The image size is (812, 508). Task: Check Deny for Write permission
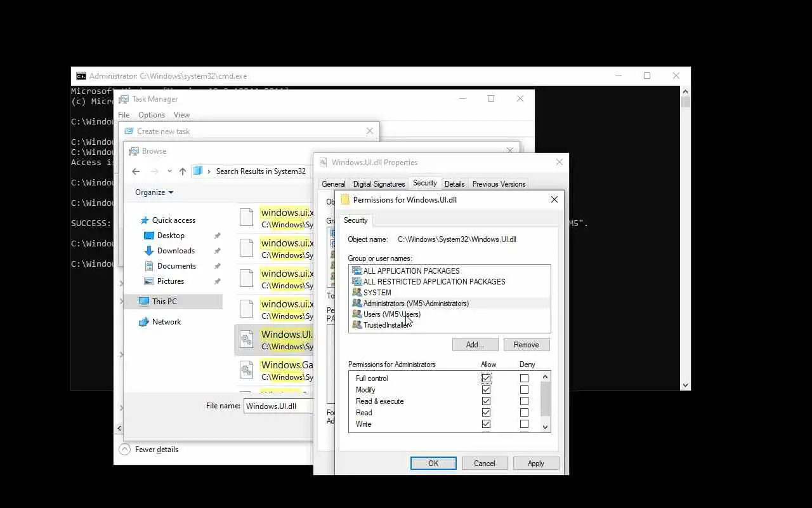point(524,424)
